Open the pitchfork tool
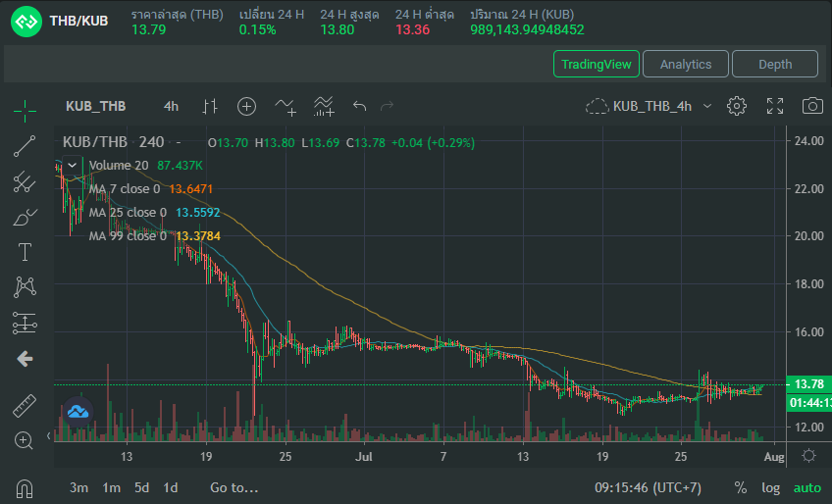The width and height of the screenshot is (832, 504). (x=25, y=182)
